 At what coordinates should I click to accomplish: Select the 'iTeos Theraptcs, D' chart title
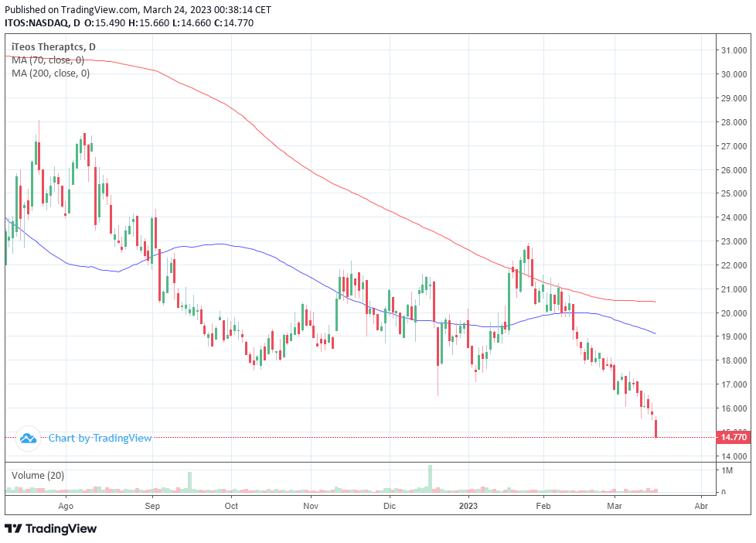point(53,47)
